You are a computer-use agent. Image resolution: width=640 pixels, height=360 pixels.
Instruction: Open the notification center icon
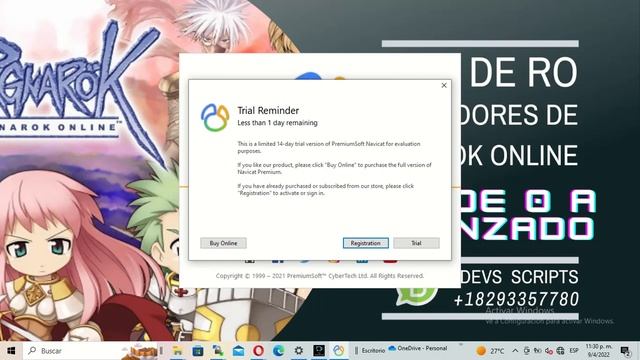[626, 351]
